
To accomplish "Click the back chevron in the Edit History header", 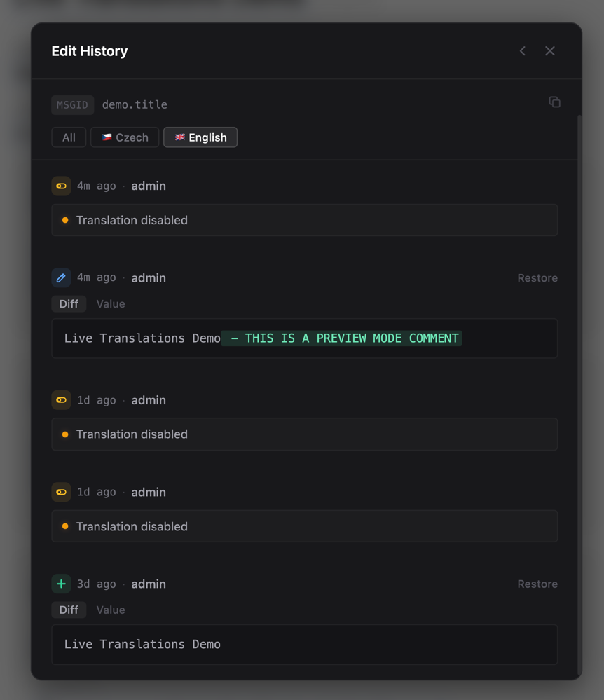I will point(522,50).
